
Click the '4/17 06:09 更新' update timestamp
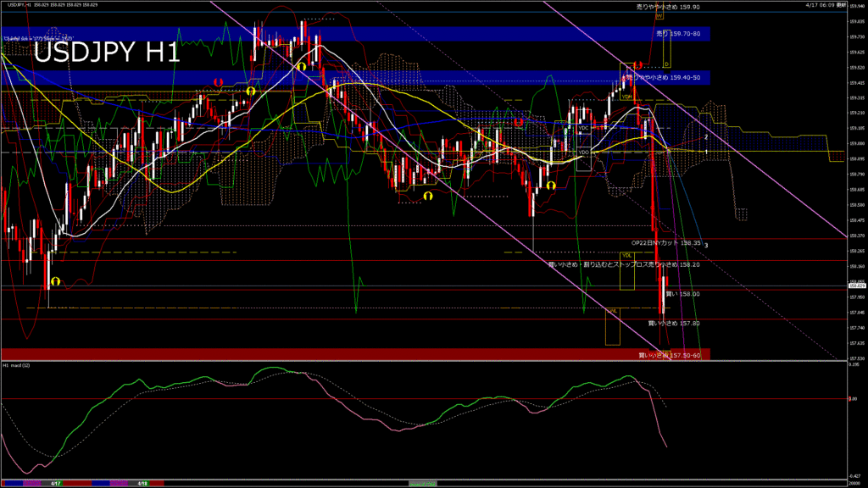pos(828,5)
